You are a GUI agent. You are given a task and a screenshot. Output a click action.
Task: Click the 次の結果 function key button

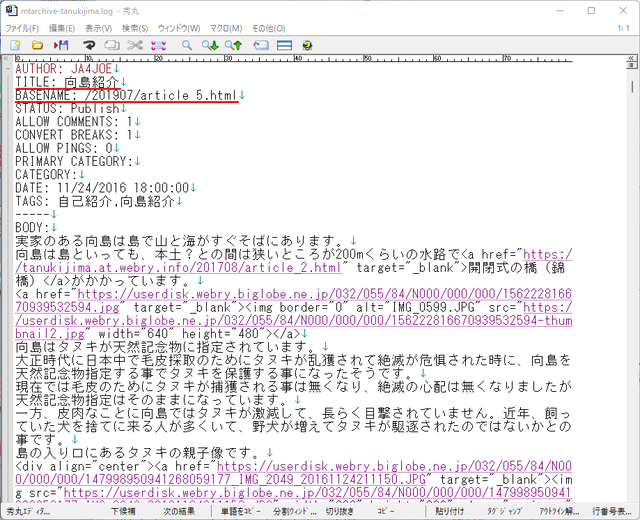click(x=179, y=511)
